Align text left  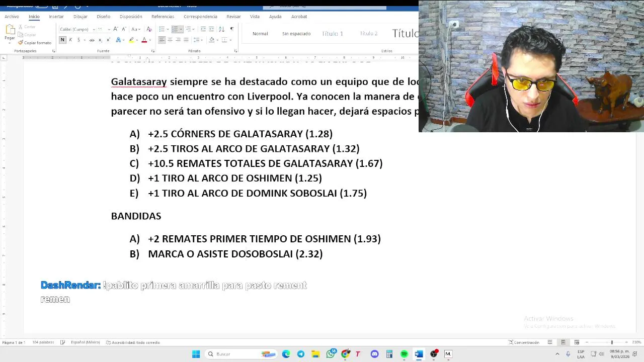162,40
